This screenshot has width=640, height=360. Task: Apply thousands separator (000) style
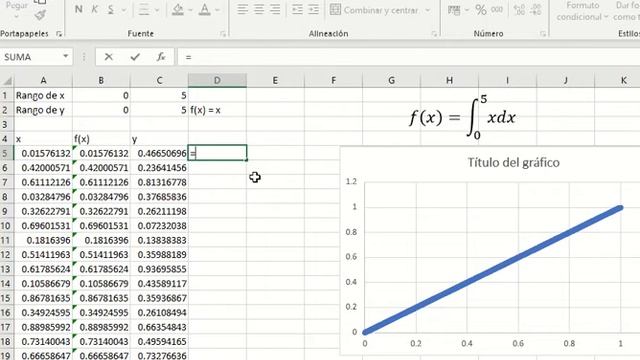coord(497,10)
